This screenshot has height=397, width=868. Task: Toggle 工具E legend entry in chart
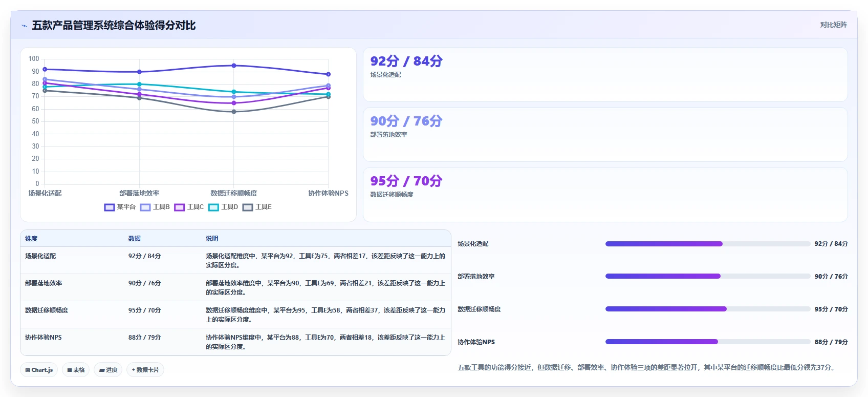(x=257, y=207)
